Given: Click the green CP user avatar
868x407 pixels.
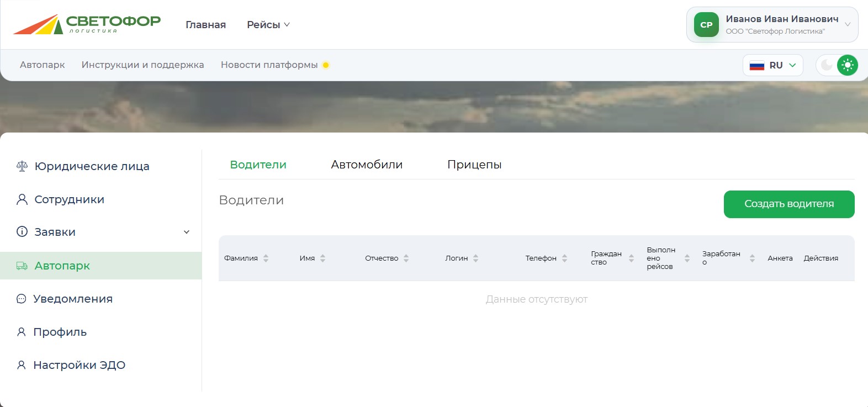Looking at the screenshot, I should 706,25.
